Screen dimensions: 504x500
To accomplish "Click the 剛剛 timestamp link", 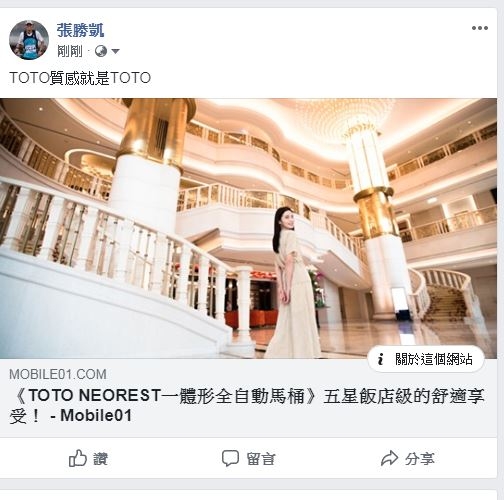I will (x=70, y=51).
